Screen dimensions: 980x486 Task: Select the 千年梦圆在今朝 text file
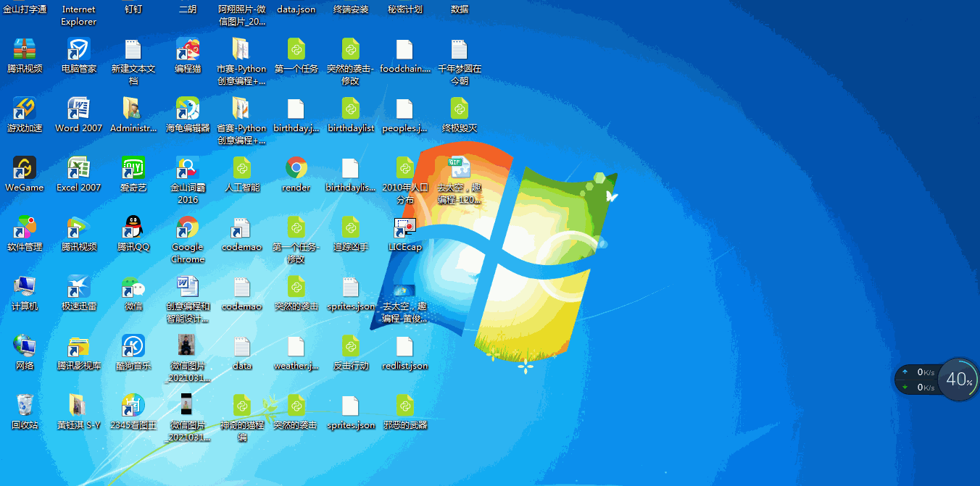click(x=460, y=49)
